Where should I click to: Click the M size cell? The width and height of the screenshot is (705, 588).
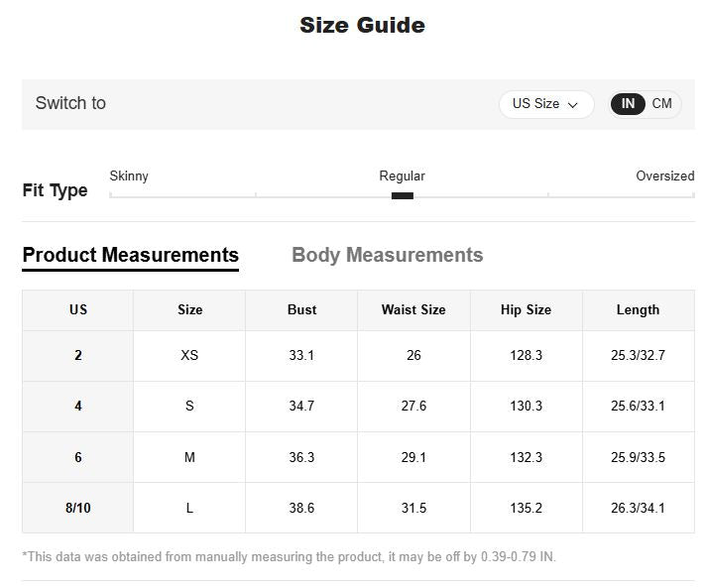[x=189, y=457]
